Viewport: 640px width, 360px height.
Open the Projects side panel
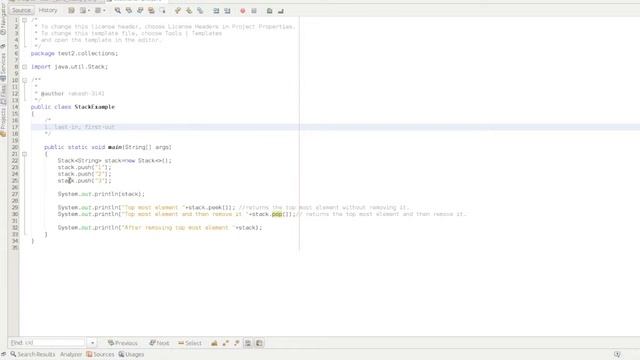click(3, 122)
